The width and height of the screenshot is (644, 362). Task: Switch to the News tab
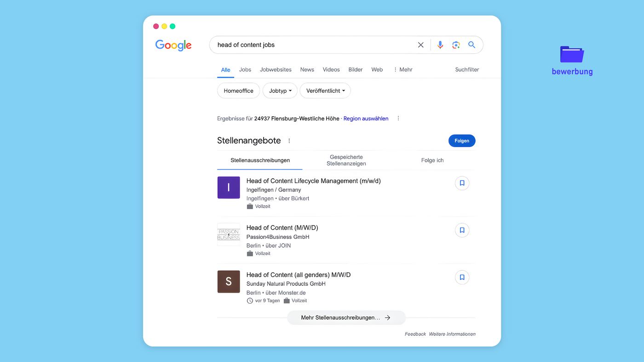(x=307, y=70)
